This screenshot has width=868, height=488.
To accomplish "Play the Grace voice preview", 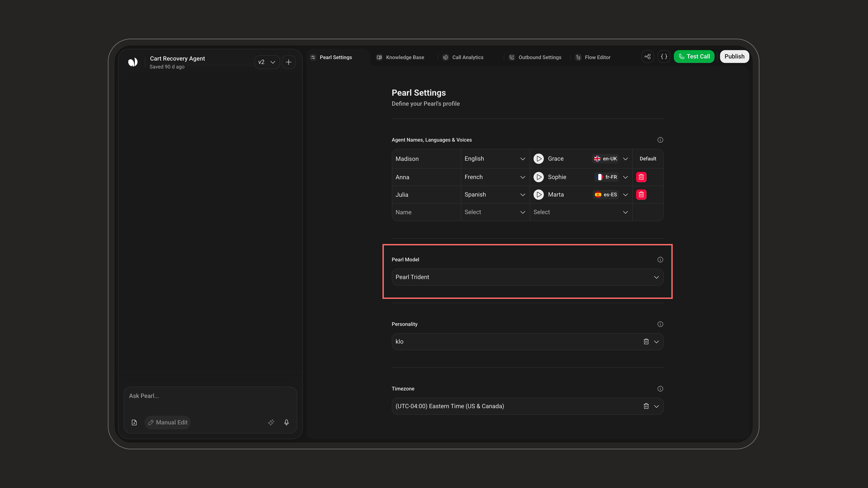I will click(x=538, y=159).
